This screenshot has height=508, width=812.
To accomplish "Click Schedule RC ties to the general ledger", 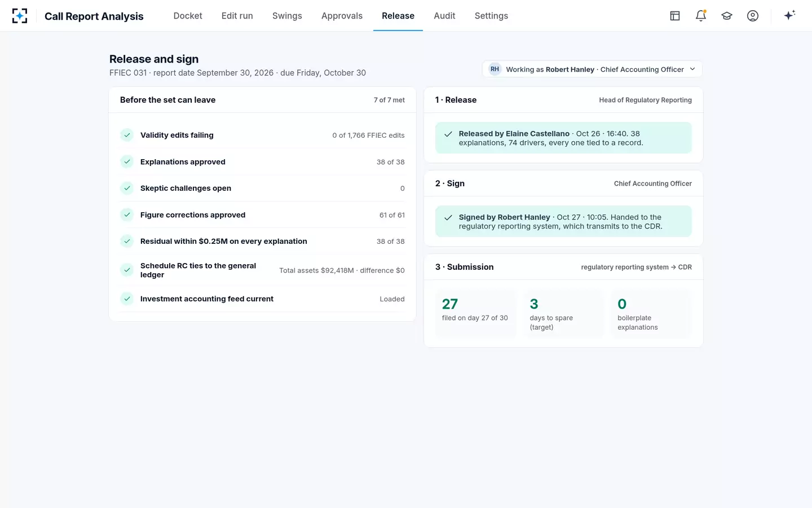I will pyautogui.click(x=198, y=270).
